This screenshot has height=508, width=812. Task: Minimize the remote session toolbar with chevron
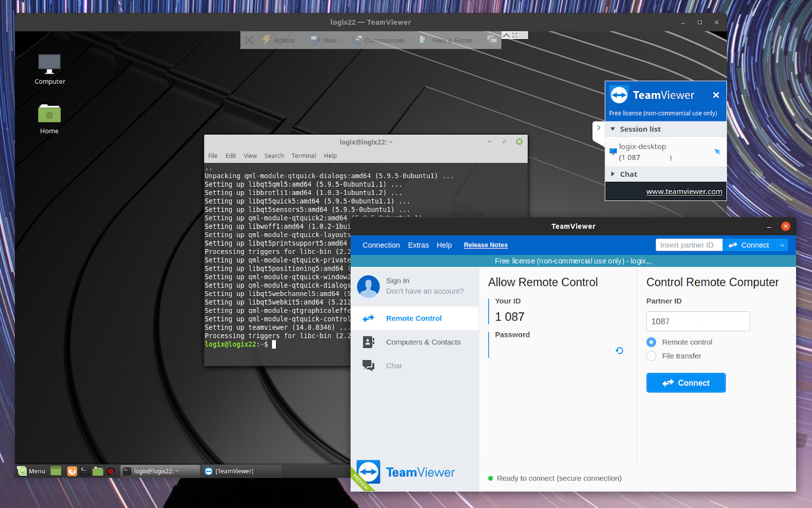coord(506,35)
